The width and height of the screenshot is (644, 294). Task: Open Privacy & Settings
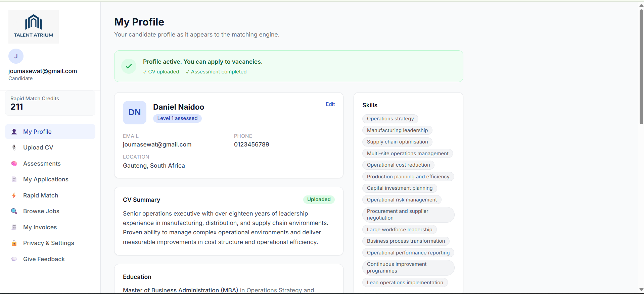(x=50, y=243)
